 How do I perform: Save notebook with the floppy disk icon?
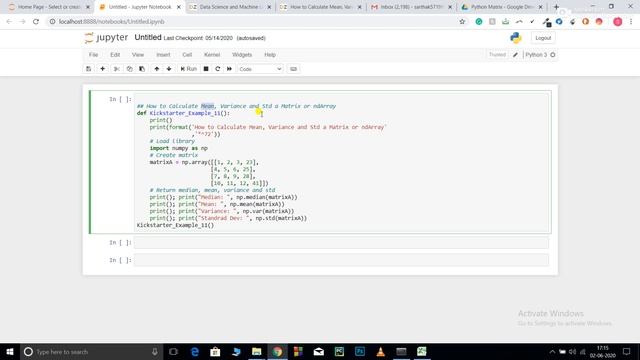click(89, 69)
